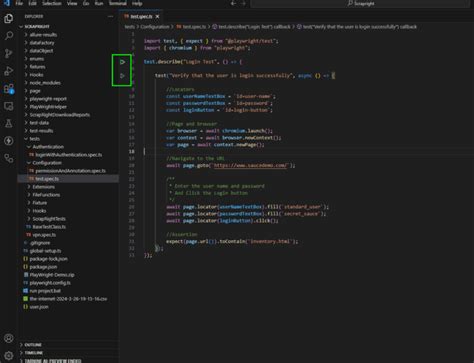Image resolution: width=474 pixels, height=363 pixels.
Task: Open the Run and Debug view
Action: (x=9, y=71)
